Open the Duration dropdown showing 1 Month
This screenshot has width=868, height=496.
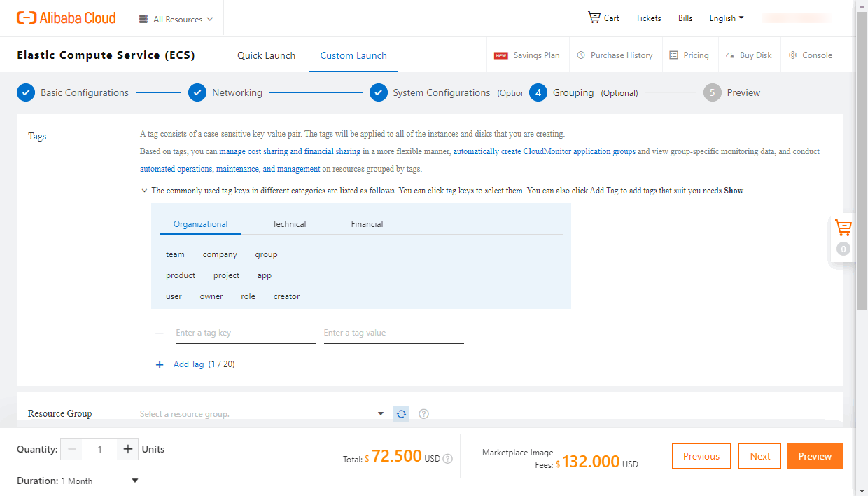(99, 481)
